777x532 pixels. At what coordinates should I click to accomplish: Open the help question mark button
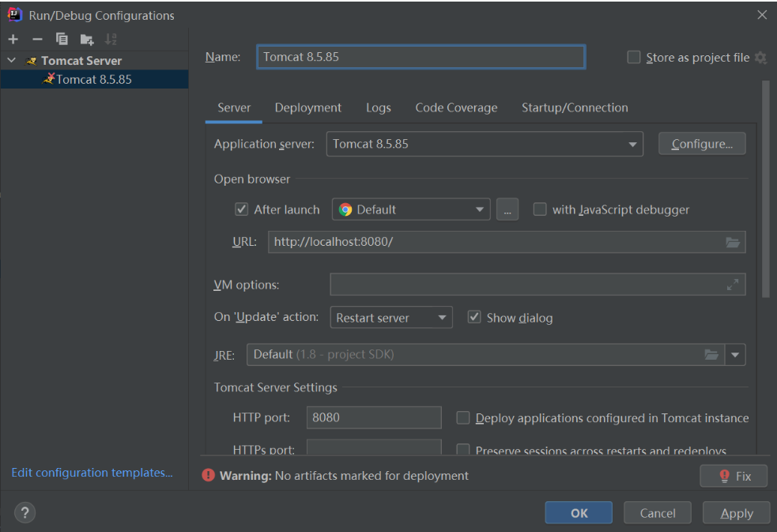(x=25, y=513)
